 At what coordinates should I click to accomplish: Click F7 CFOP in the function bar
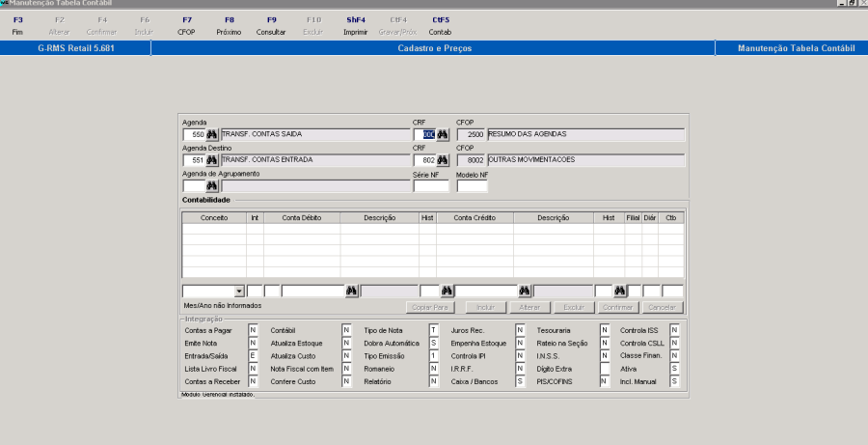pyautogui.click(x=186, y=25)
